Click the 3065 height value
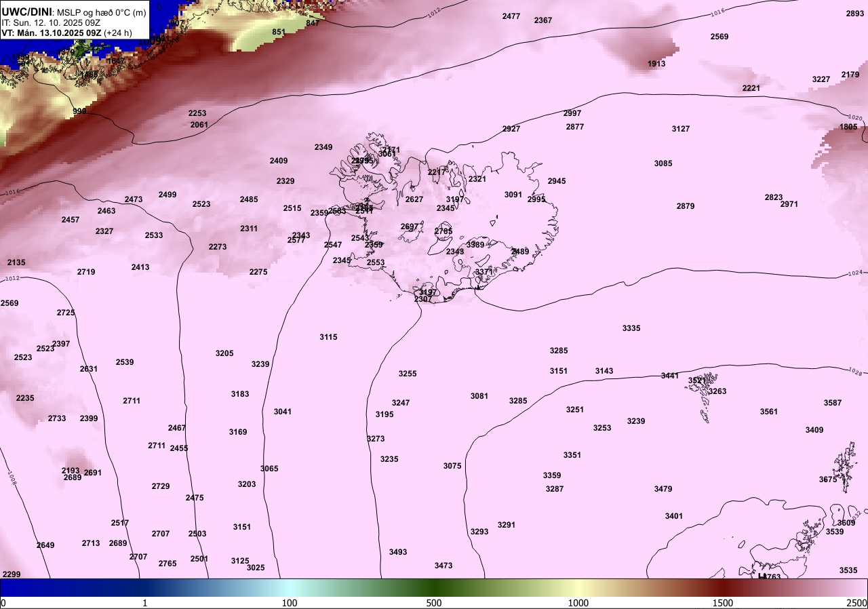Viewport: 868px width, 609px height. coord(269,469)
